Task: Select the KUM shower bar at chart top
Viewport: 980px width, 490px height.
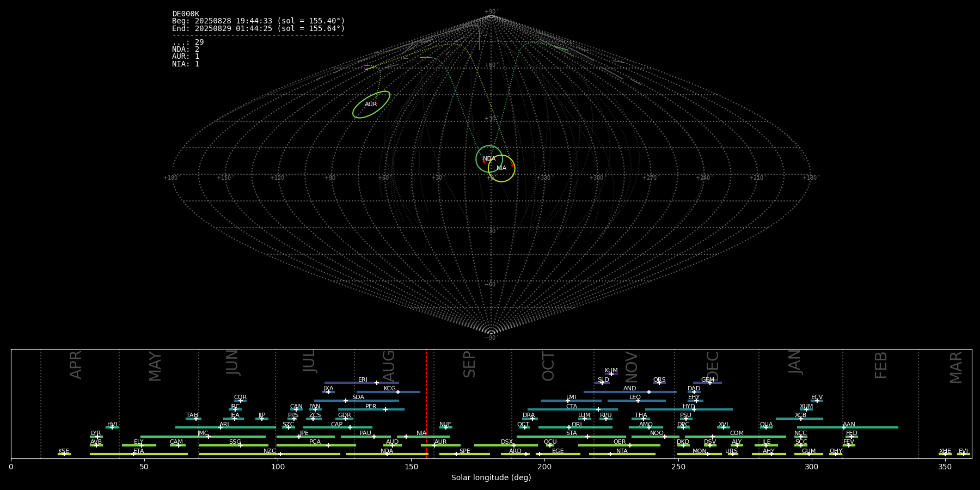Action: 611,374
